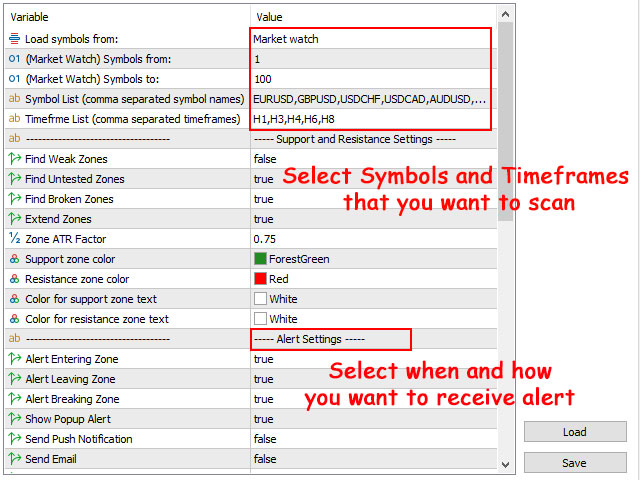Screen dimensions: 640x480
Task: Click the Save button
Action: [x=575, y=463]
